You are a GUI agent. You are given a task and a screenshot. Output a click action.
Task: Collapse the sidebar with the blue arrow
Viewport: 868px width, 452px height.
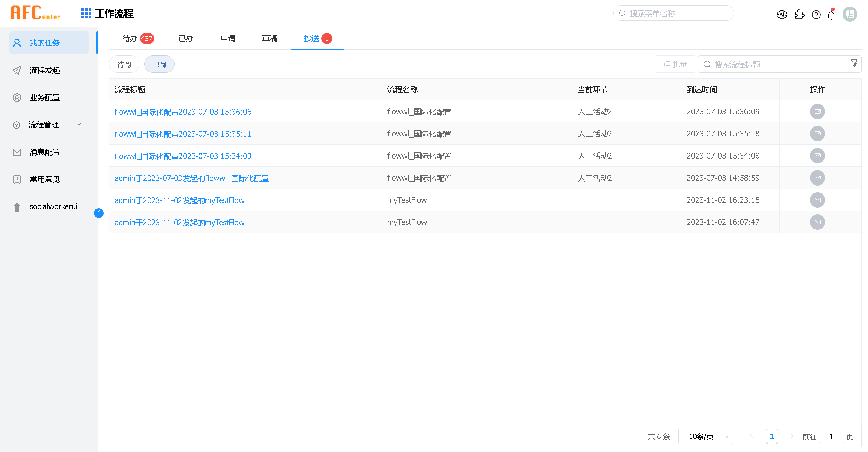(x=99, y=213)
